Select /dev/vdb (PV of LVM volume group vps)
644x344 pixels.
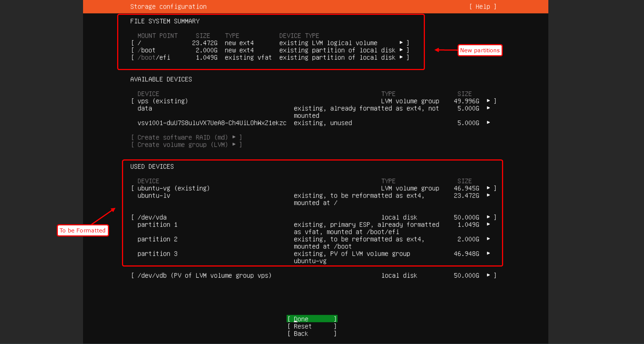[x=204, y=275]
